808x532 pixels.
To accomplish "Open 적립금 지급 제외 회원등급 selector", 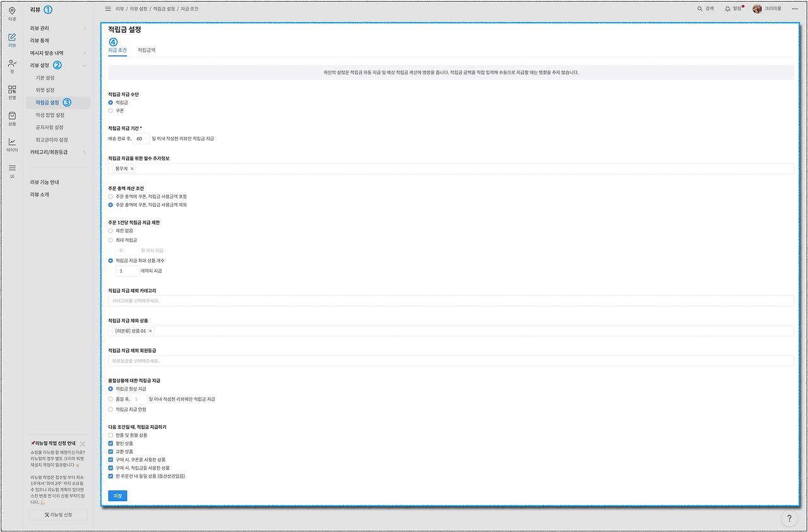I will point(451,361).
